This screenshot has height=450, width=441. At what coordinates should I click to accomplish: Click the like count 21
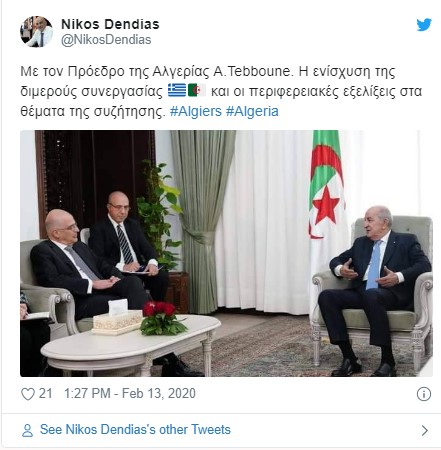[x=45, y=393]
